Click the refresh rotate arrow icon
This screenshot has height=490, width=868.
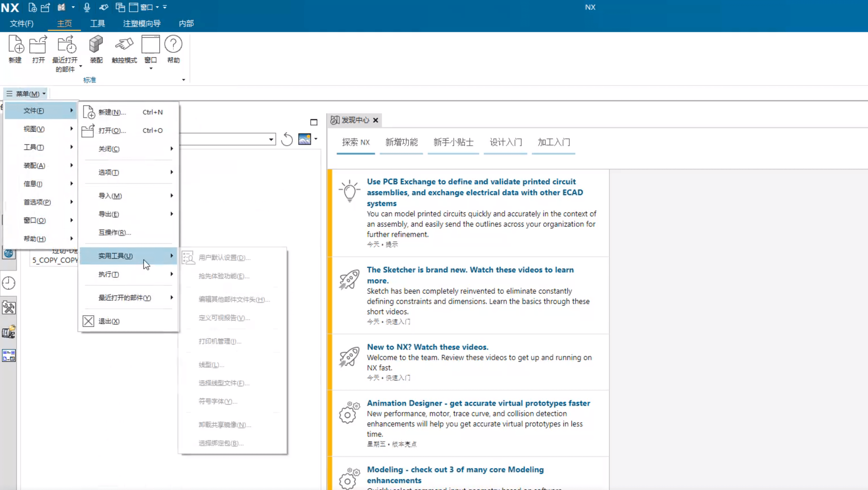point(287,139)
